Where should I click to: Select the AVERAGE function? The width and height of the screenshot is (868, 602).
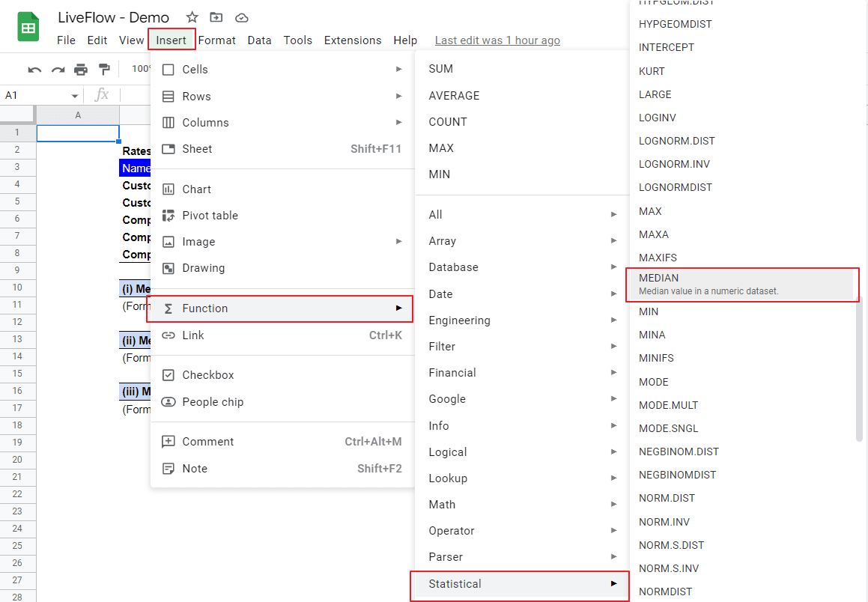click(x=522, y=96)
